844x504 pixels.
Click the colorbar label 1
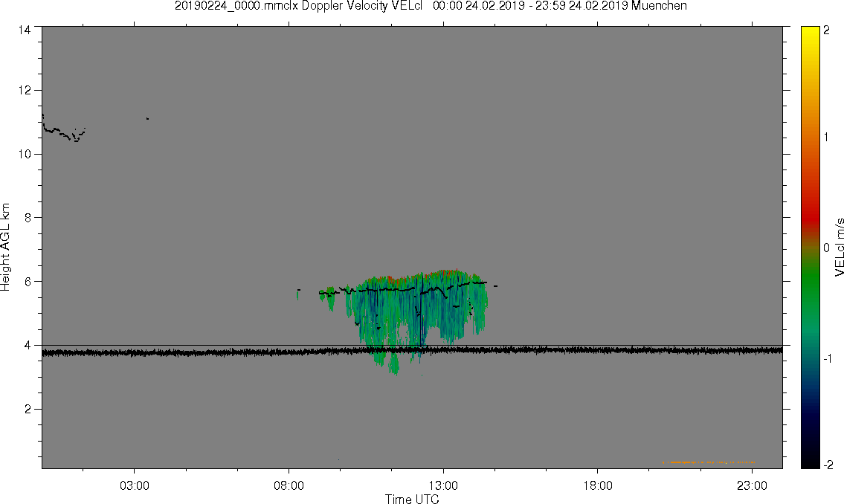point(827,138)
